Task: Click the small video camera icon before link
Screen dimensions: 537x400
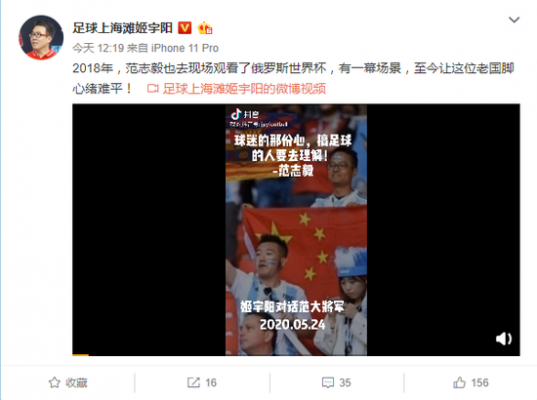Action: (x=153, y=89)
